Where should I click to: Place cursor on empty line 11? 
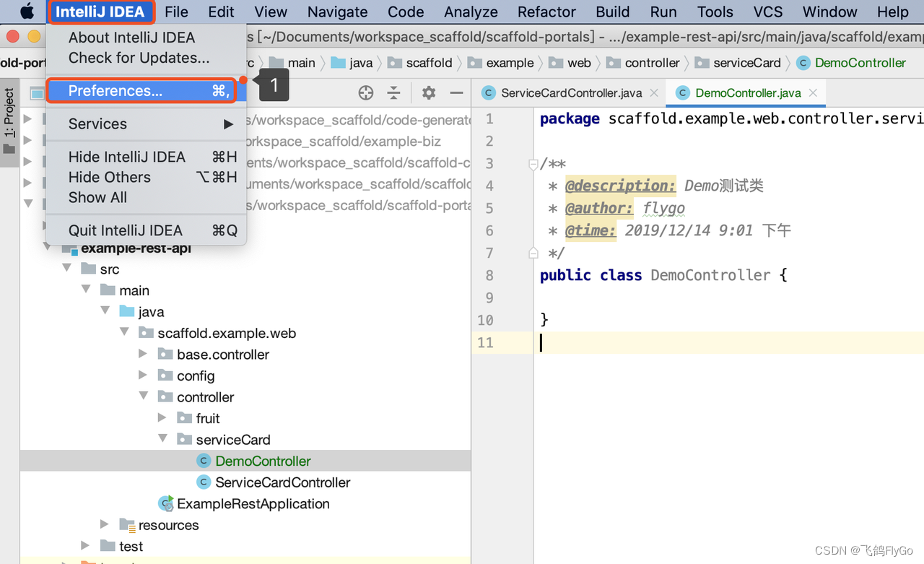(x=729, y=342)
